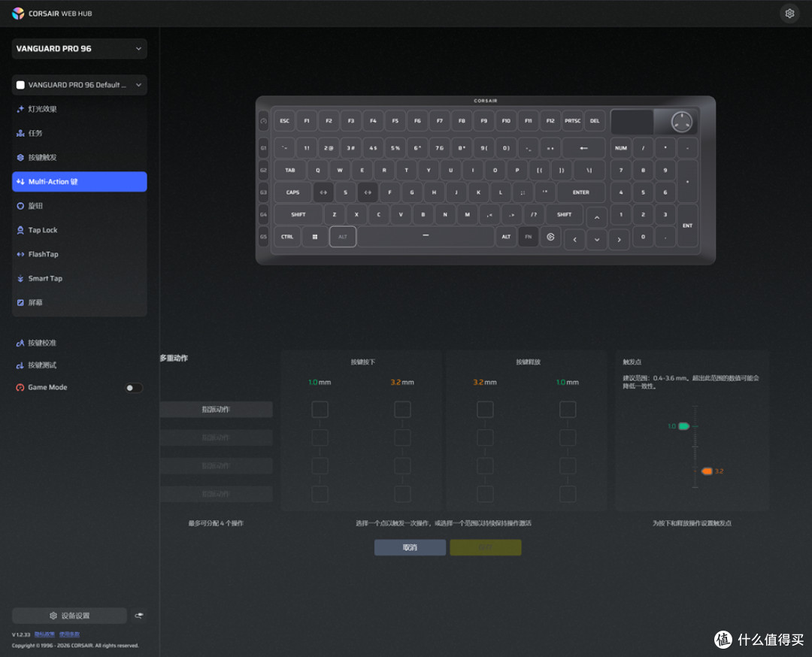Select the ENTER key on the keyboard
The image size is (812, 657).
(x=581, y=192)
